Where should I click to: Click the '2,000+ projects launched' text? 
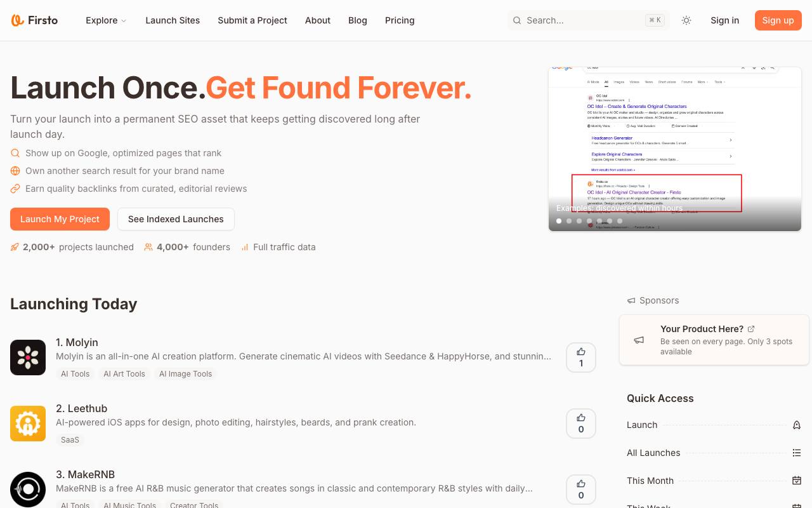tap(78, 247)
